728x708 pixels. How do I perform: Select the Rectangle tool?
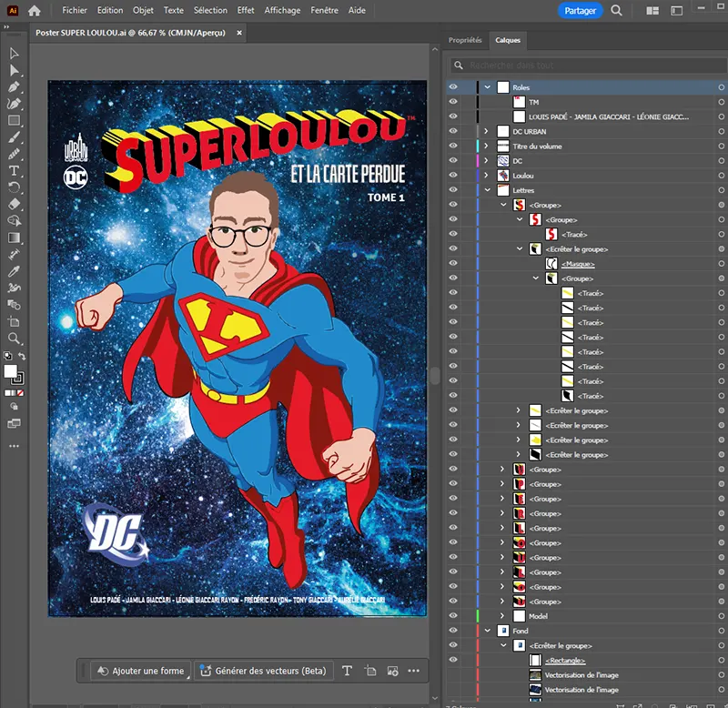tap(14, 120)
